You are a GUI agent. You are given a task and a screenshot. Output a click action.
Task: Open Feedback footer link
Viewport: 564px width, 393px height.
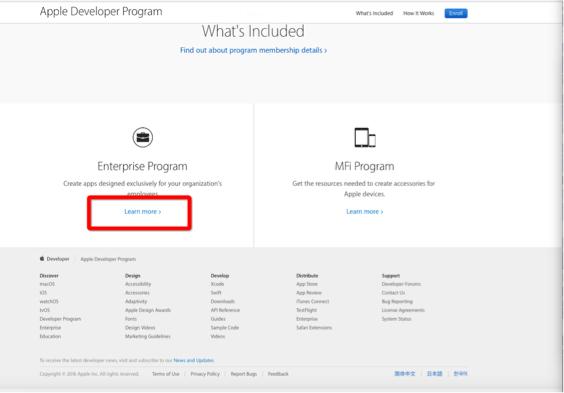(278, 374)
